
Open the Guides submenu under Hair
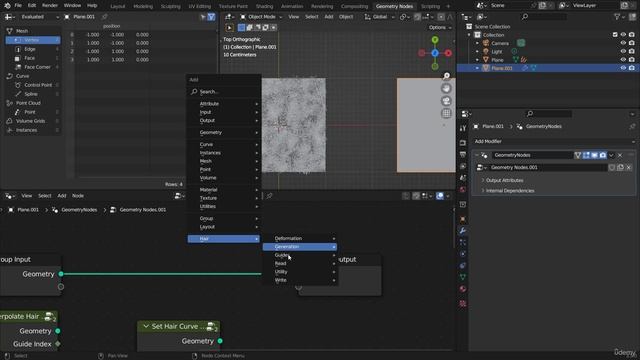300,255
